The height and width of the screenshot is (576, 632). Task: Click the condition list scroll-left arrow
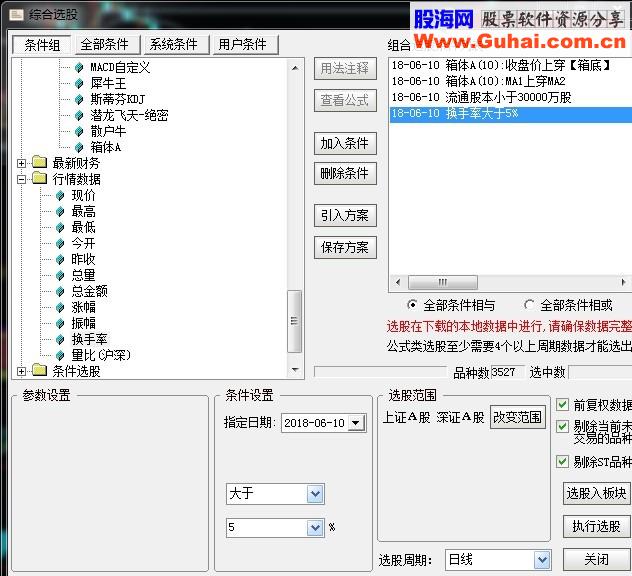[398, 282]
